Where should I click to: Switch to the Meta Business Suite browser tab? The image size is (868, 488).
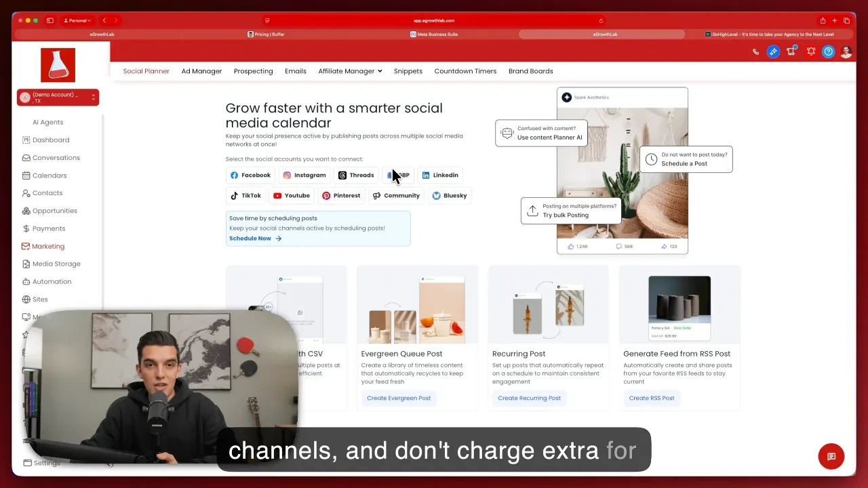pyautogui.click(x=434, y=34)
